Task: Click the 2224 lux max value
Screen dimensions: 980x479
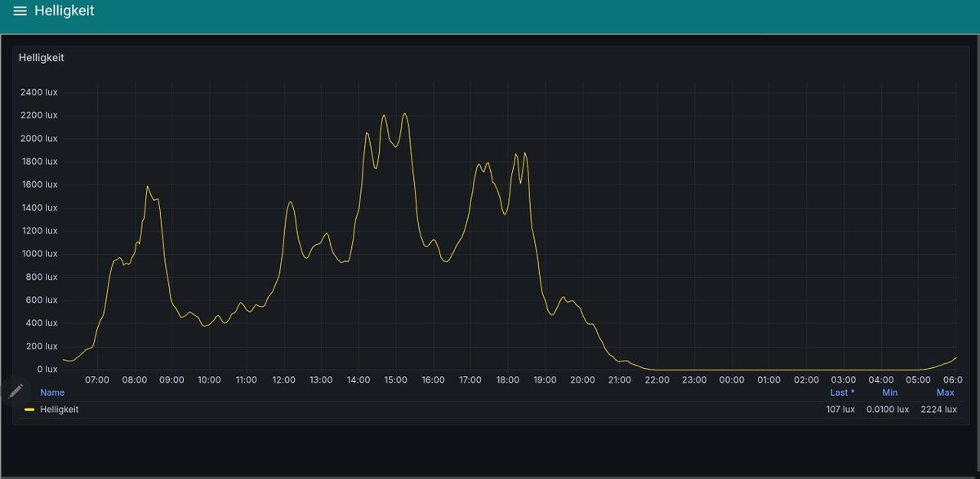Action: pos(938,410)
